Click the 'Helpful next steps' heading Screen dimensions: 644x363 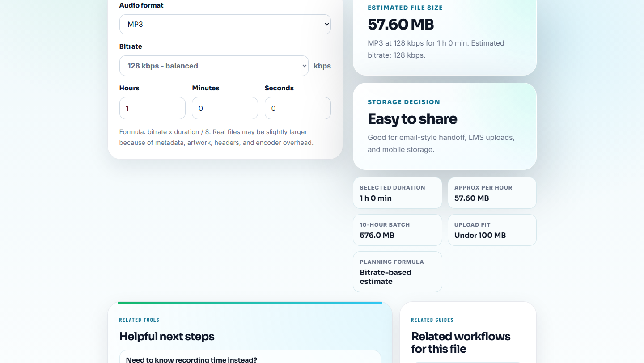pyautogui.click(x=167, y=337)
